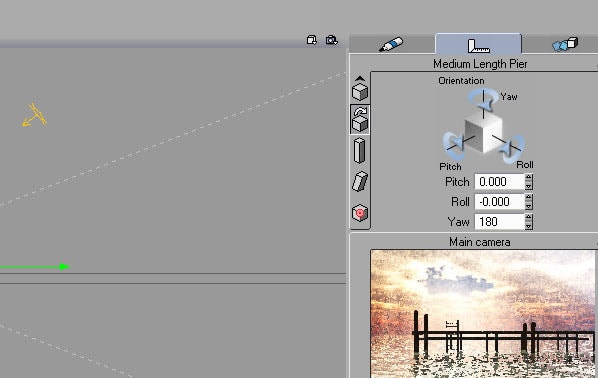Select the Size tall box icon
598x378 pixels.
360,151
